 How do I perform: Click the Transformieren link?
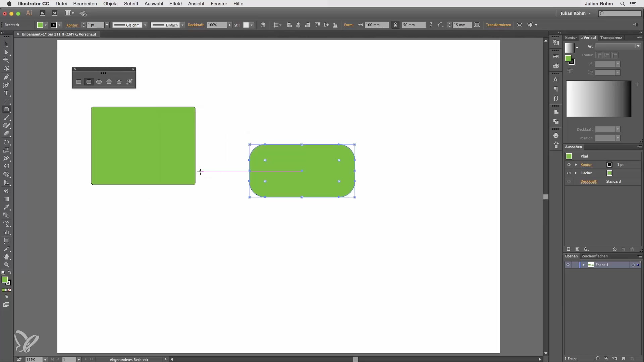pyautogui.click(x=498, y=25)
